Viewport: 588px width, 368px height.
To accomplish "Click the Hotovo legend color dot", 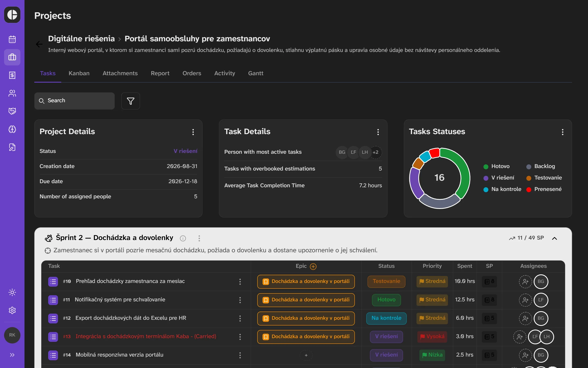I will point(486,167).
